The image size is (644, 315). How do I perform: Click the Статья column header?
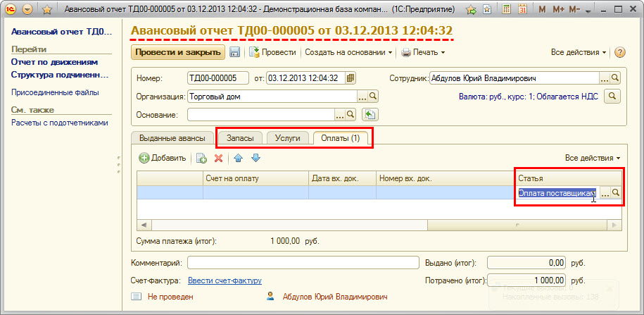pyautogui.click(x=568, y=178)
